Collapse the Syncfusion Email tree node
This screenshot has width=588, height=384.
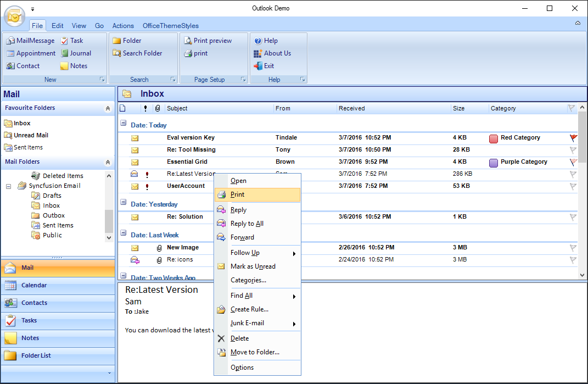coord(8,186)
